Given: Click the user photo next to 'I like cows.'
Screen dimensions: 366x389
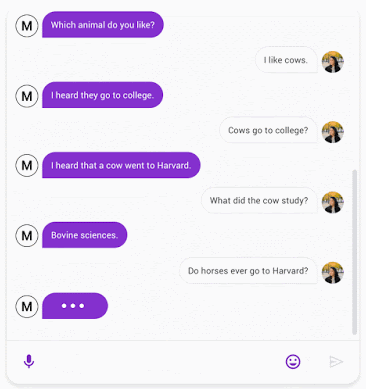Looking at the screenshot, I should pos(333,62).
